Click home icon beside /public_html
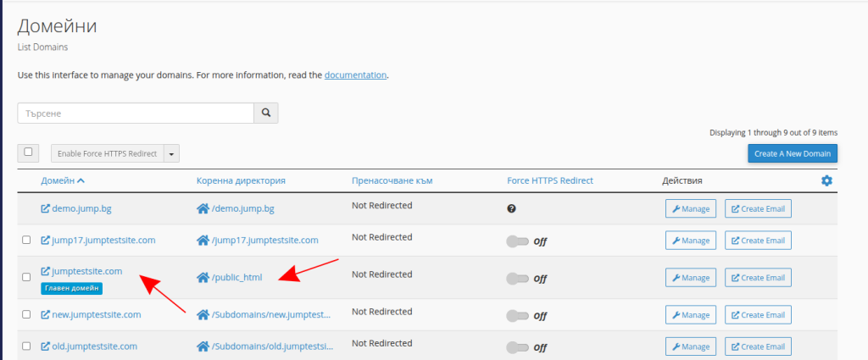The image size is (868, 360). click(203, 277)
